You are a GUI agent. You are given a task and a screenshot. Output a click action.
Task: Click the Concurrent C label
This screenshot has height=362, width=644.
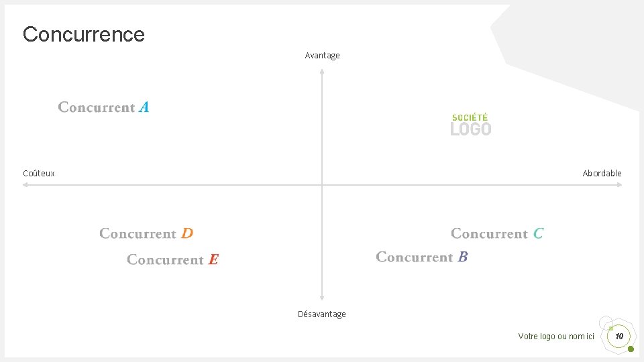(x=497, y=234)
